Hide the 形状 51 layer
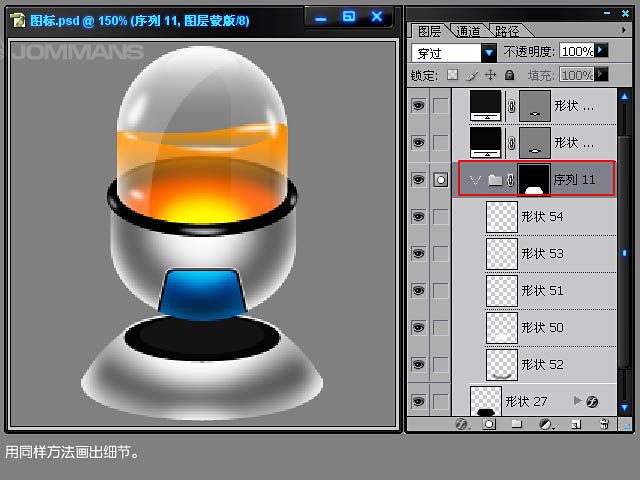Image resolution: width=640 pixels, height=480 pixels. coord(418,291)
